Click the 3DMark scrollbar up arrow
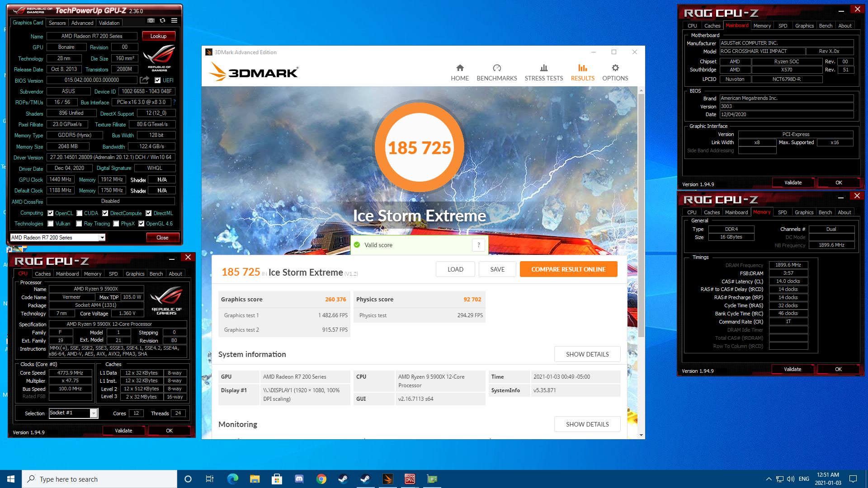Image resolution: width=868 pixels, height=488 pixels. (641, 90)
